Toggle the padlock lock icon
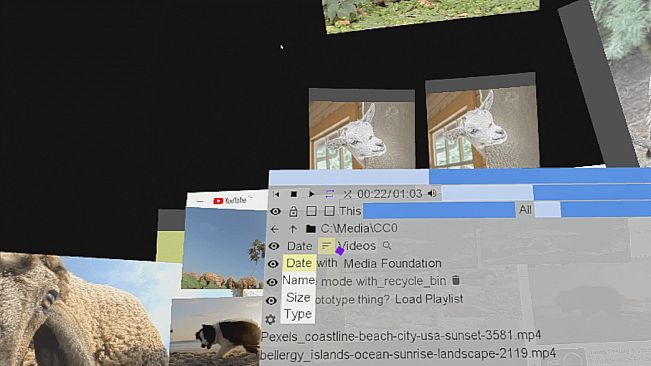 tap(293, 211)
